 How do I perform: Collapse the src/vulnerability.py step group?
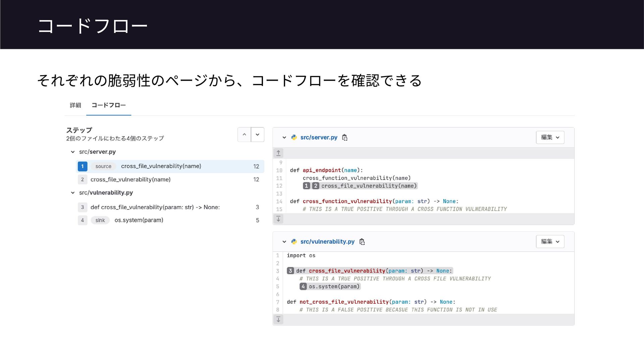73,193
